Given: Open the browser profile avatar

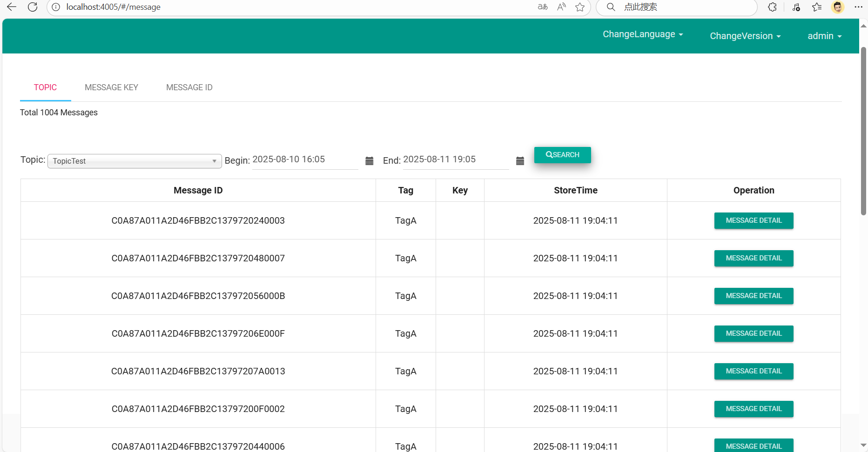Looking at the screenshot, I should [837, 7].
